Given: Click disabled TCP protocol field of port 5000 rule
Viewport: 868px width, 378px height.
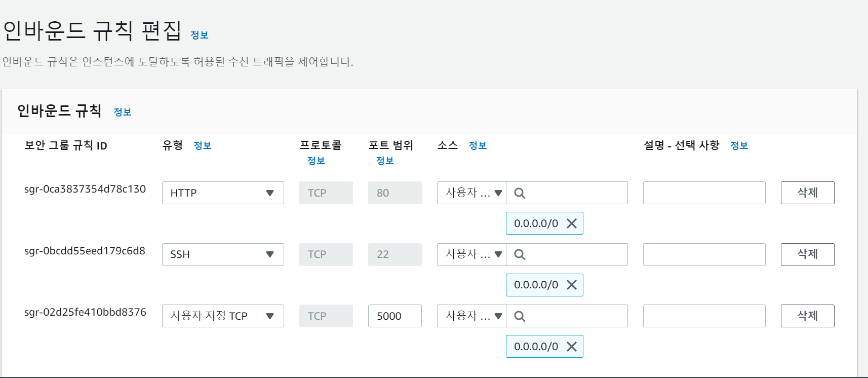Looking at the screenshot, I should click(326, 316).
